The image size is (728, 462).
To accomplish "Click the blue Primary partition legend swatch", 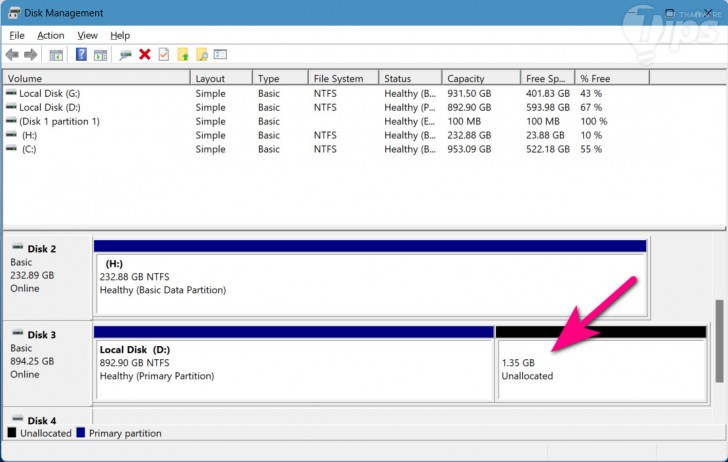I will pyautogui.click(x=81, y=433).
